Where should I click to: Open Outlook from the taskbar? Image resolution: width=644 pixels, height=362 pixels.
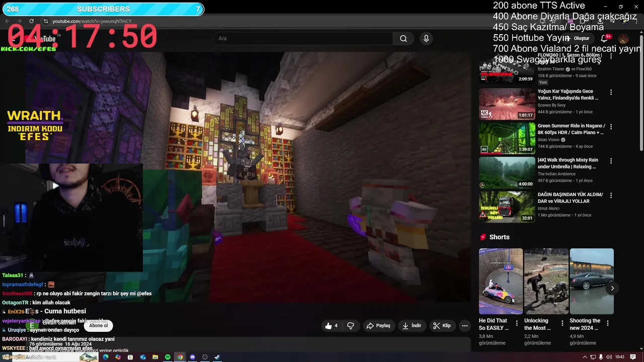(x=143, y=357)
